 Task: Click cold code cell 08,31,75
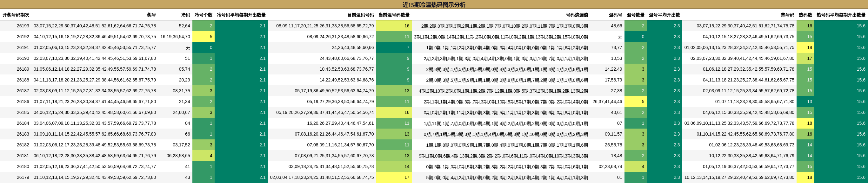coord(181,91)
